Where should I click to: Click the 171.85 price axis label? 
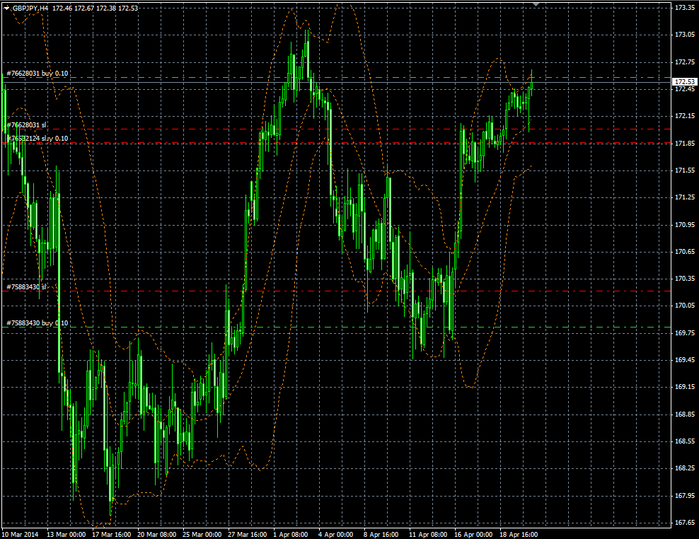coord(685,143)
